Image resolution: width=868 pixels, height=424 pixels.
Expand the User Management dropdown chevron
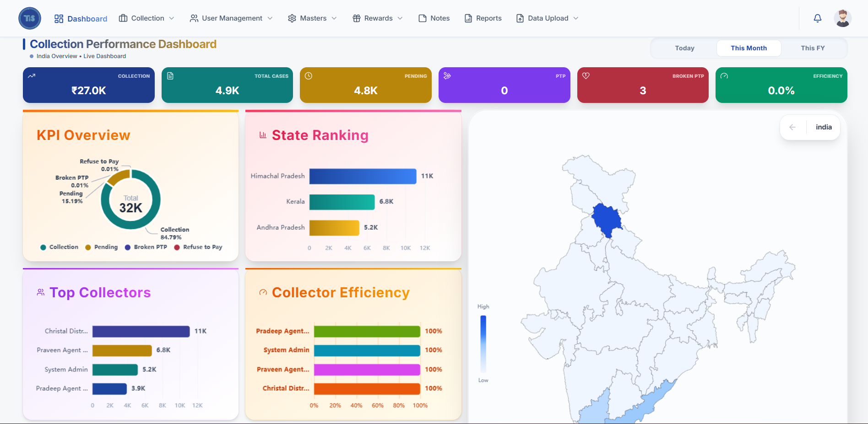[270, 18]
